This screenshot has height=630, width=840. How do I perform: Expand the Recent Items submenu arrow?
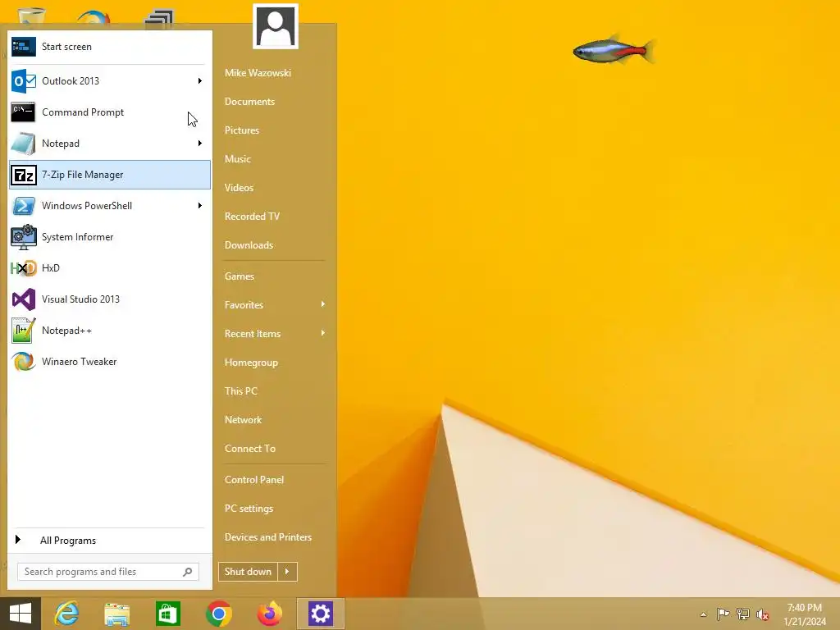(323, 333)
